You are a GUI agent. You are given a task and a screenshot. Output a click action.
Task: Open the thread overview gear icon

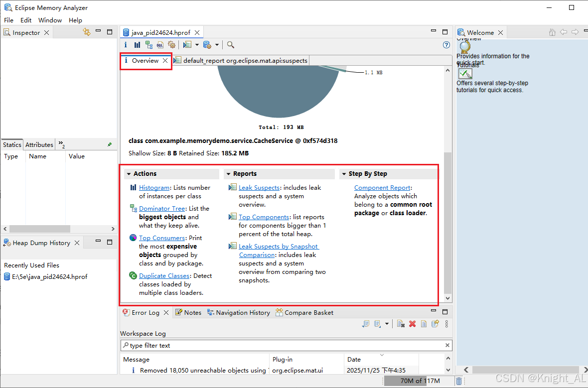[x=172, y=45]
